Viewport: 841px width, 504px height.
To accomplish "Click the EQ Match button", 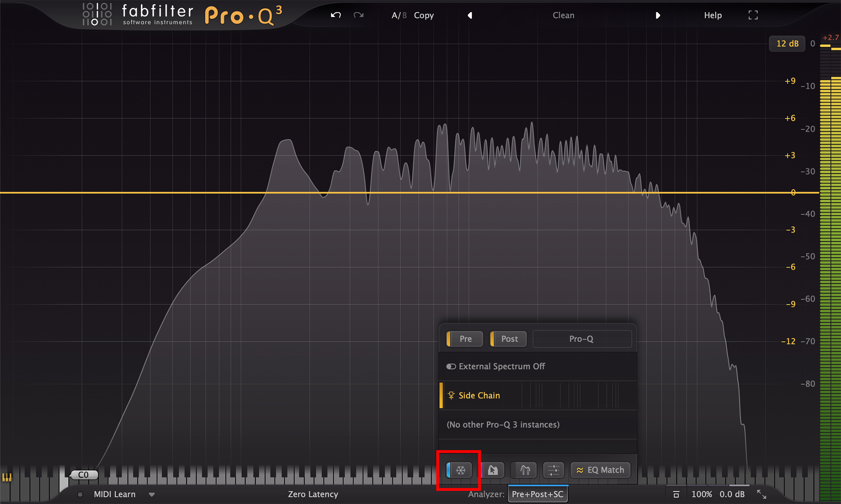I will click(600, 470).
